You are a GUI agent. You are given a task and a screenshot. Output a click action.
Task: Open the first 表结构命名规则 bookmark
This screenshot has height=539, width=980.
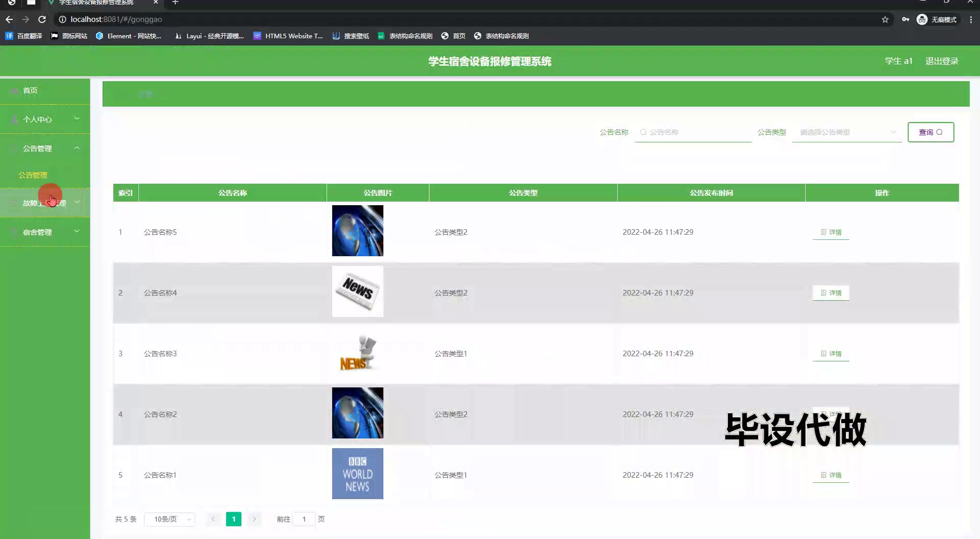point(405,36)
